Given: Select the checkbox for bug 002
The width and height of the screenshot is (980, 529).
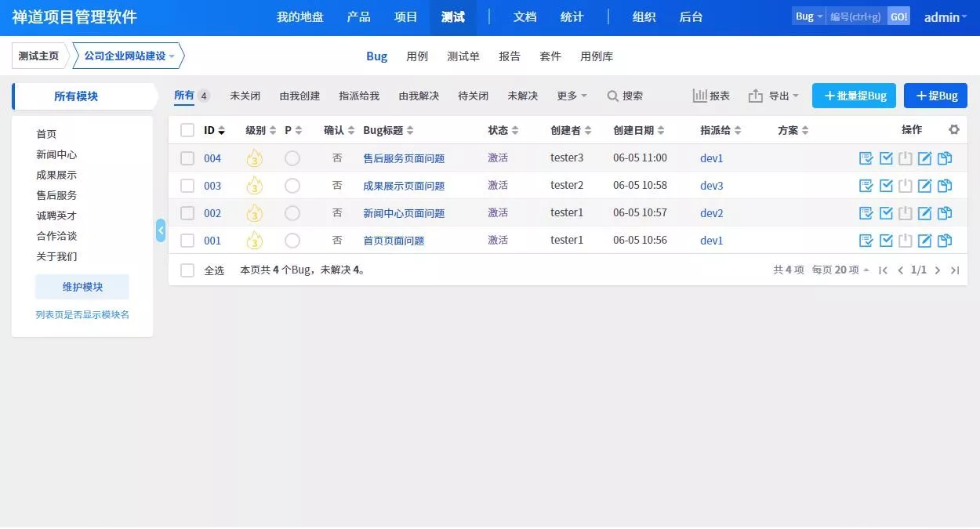Looking at the screenshot, I should tap(187, 213).
